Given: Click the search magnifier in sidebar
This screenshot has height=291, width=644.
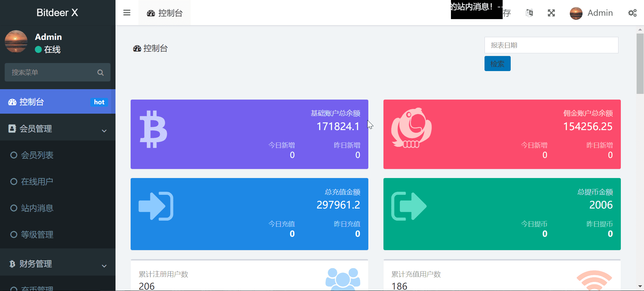Looking at the screenshot, I should coord(100,72).
